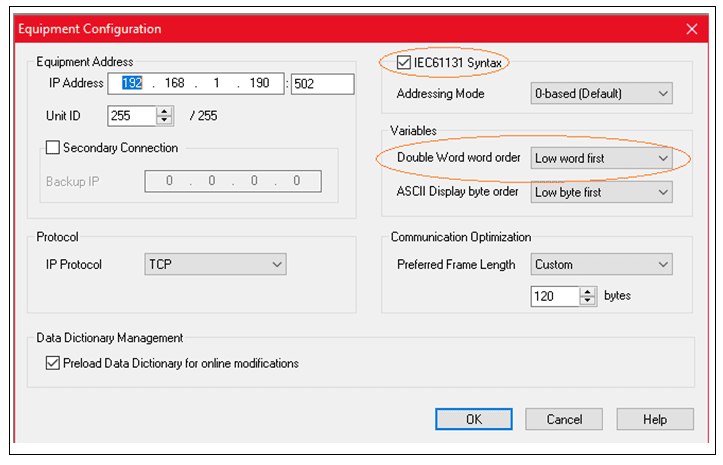Enable the Secondary Connection checkbox

53,148
